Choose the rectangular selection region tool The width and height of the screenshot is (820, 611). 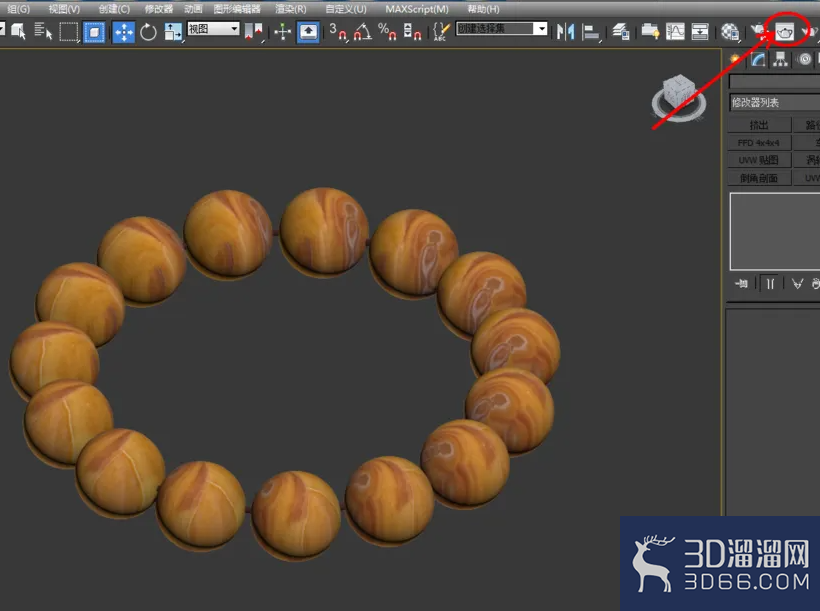[69, 31]
